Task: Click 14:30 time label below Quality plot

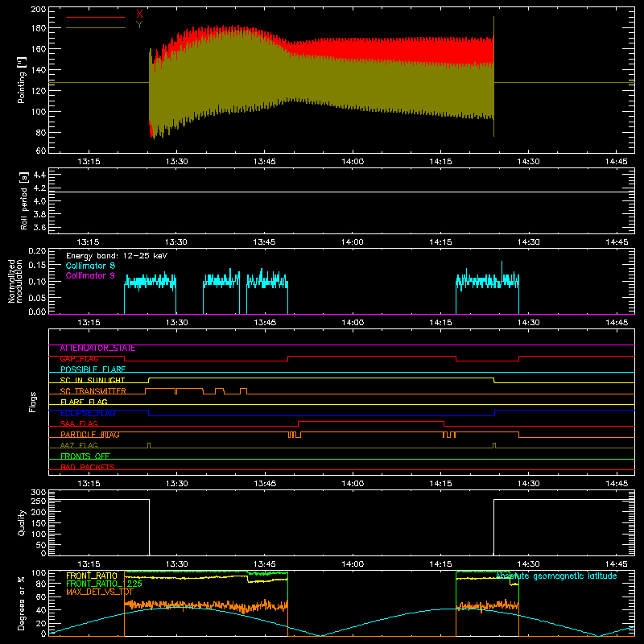Action: coord(529,564)
